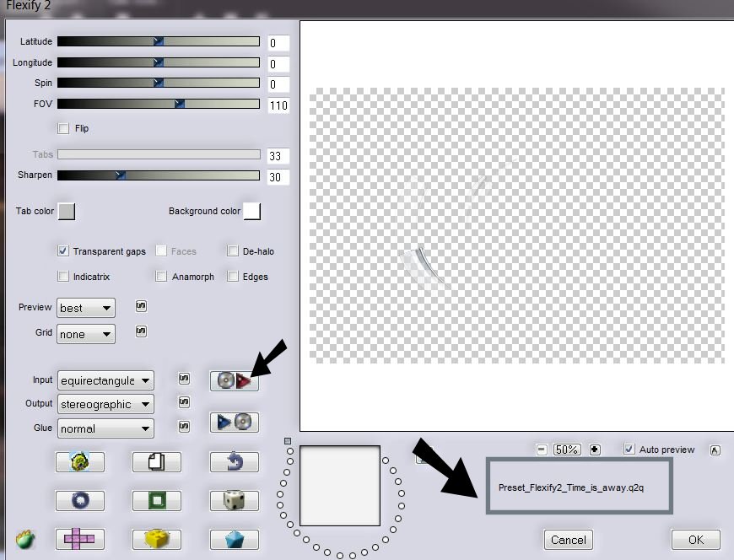Screen dimensions: 734x560
Task: Click the Latitude value field
Action: (x=278, y=43)
